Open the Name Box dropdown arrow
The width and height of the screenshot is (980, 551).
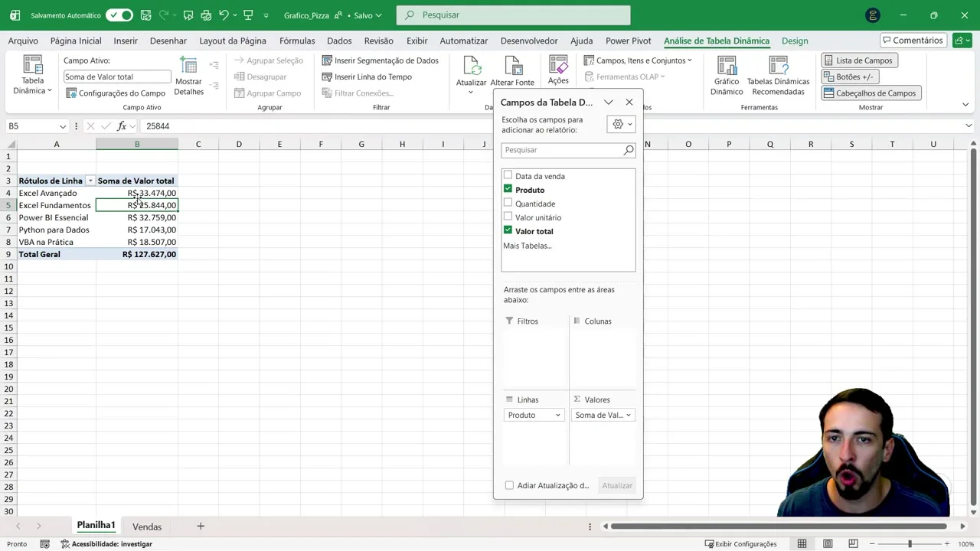click(x=63, y=126)
